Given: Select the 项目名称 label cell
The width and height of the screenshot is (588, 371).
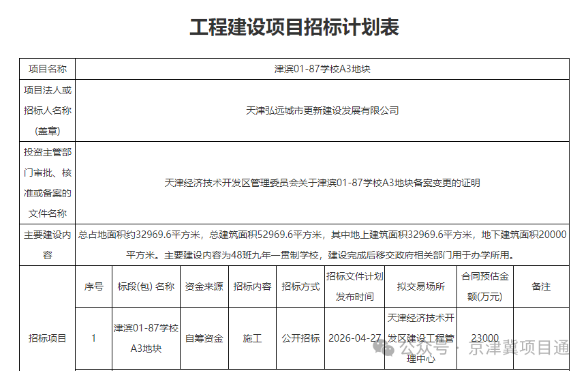Looking at the screenshot, I should [47, 69].
